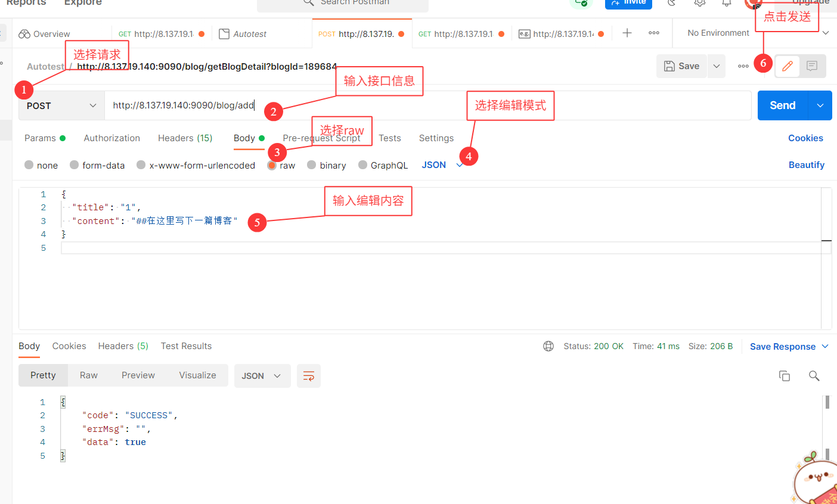837x504 pixels.
Task: Show the response in Pretty view
Action: pyautogui.click(x=43, y=375)
